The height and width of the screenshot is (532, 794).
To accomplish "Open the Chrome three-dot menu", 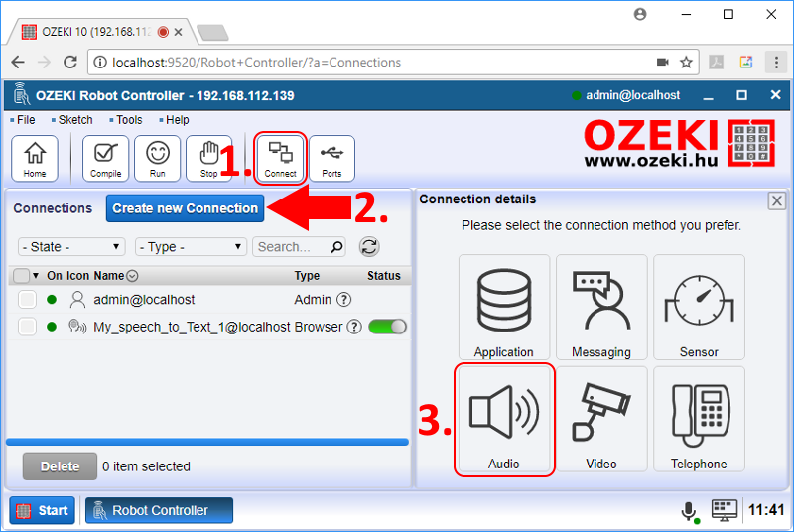I will [x=776, y=63].
